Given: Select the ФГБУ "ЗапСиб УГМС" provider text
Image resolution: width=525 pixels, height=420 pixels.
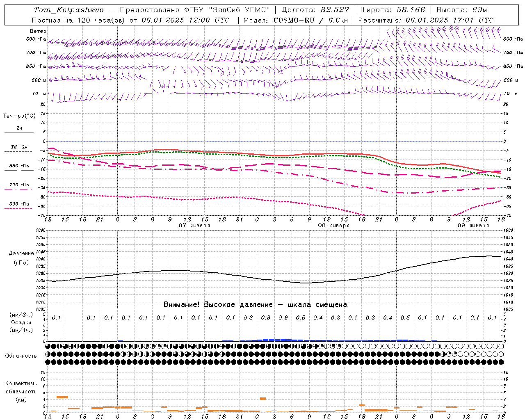Looking at the screenshot, I should 227,10.
